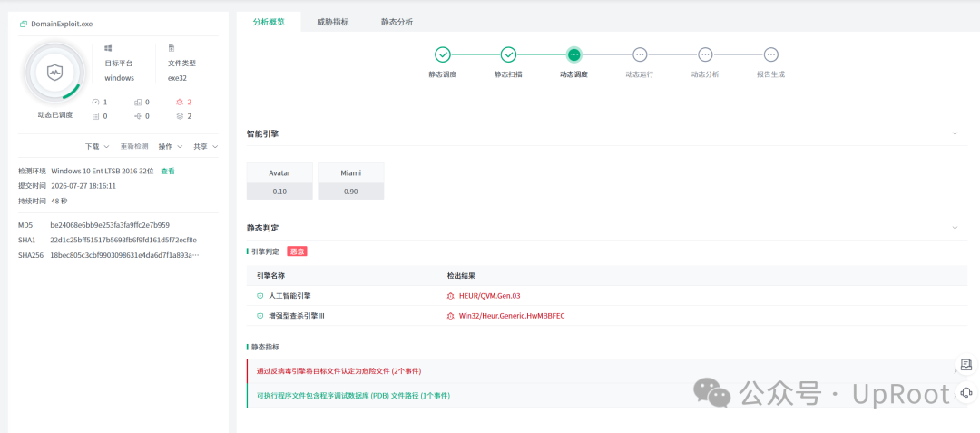Image resolution: width=980 pixels, height=433 pixels.
Task: Click the Avatar engine score card
Action: (279, 182)
